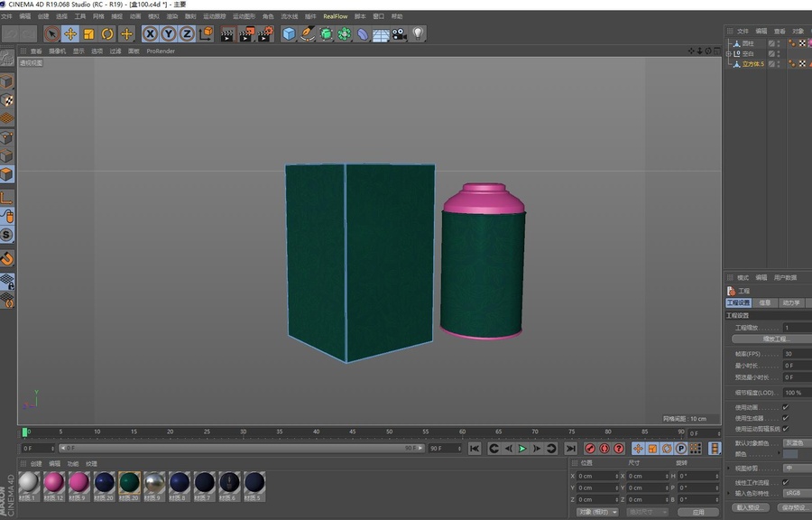Toggle the X axis lock
Screen dimensions: 812x520
tap(150, 34)
